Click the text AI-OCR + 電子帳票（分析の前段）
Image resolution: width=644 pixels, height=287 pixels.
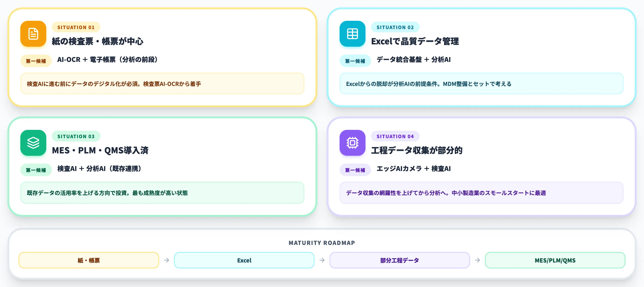point(108,60)
